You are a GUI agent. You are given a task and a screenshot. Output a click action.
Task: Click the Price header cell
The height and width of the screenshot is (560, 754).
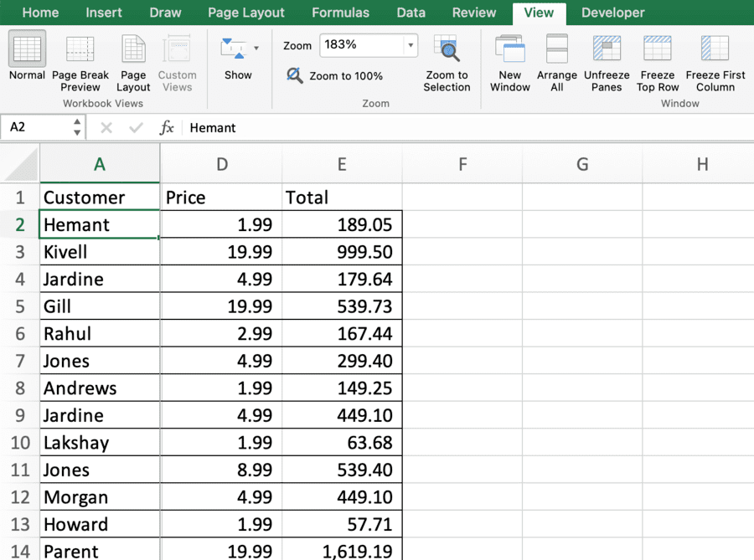(221, 198)
